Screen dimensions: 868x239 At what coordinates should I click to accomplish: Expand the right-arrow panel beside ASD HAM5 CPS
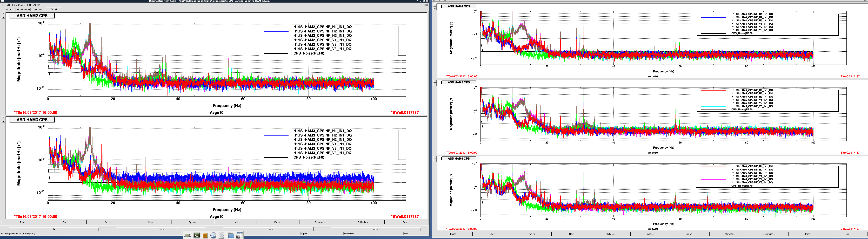(435, 81)
